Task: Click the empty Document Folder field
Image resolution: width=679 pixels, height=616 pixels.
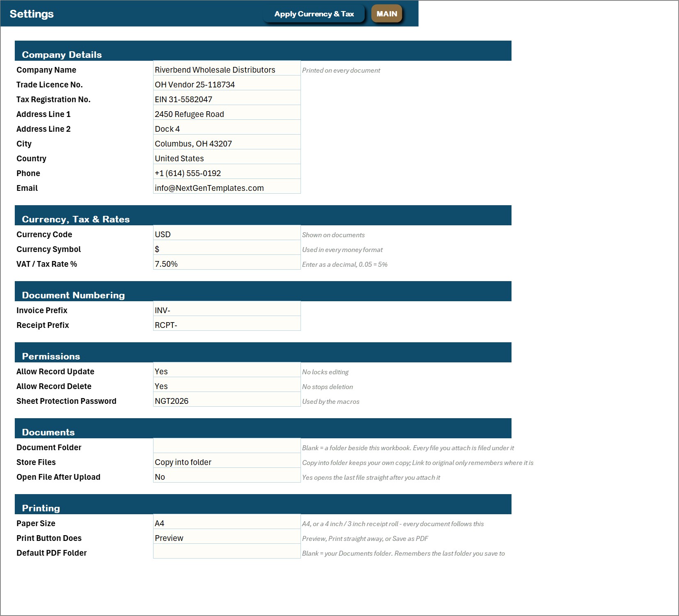Action: coord(227,446)
